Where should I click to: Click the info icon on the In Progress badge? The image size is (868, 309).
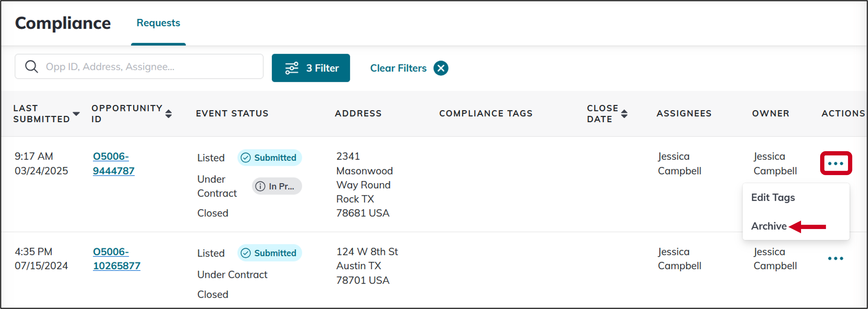coord(261,186)
